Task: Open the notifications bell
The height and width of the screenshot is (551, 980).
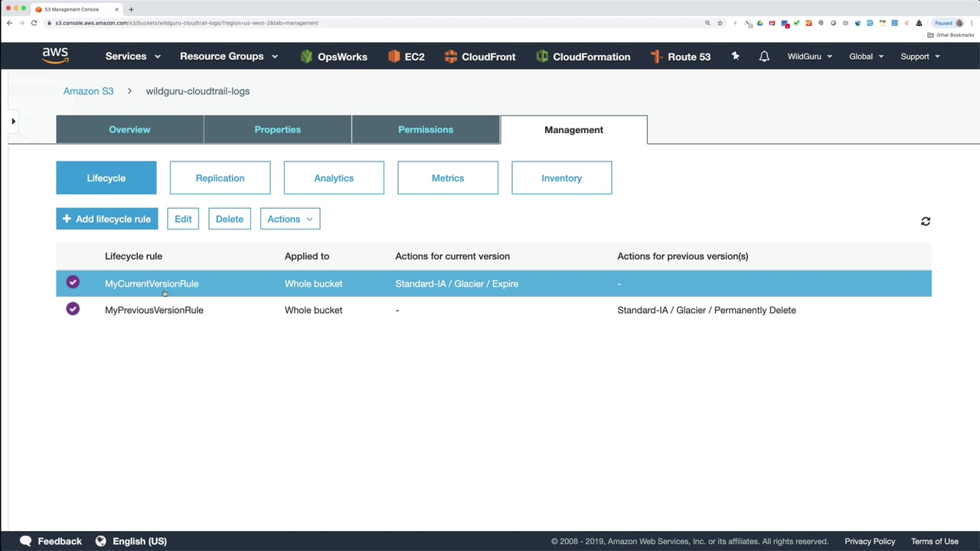Action: tap(764, 57)
